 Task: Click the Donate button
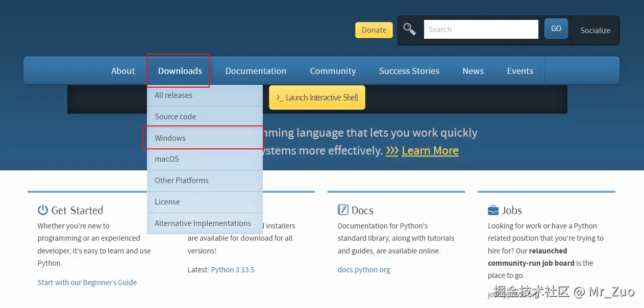click(x=374, y=30)
